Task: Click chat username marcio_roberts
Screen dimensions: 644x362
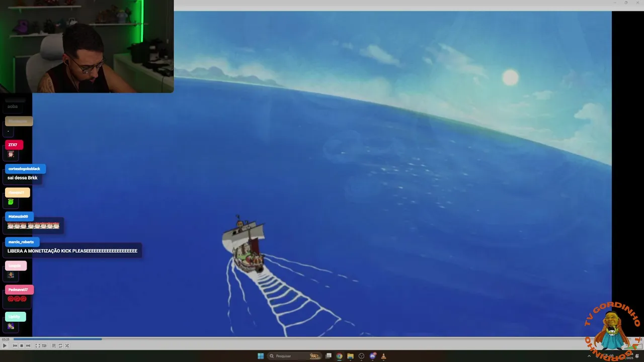Action: (21, 242)
